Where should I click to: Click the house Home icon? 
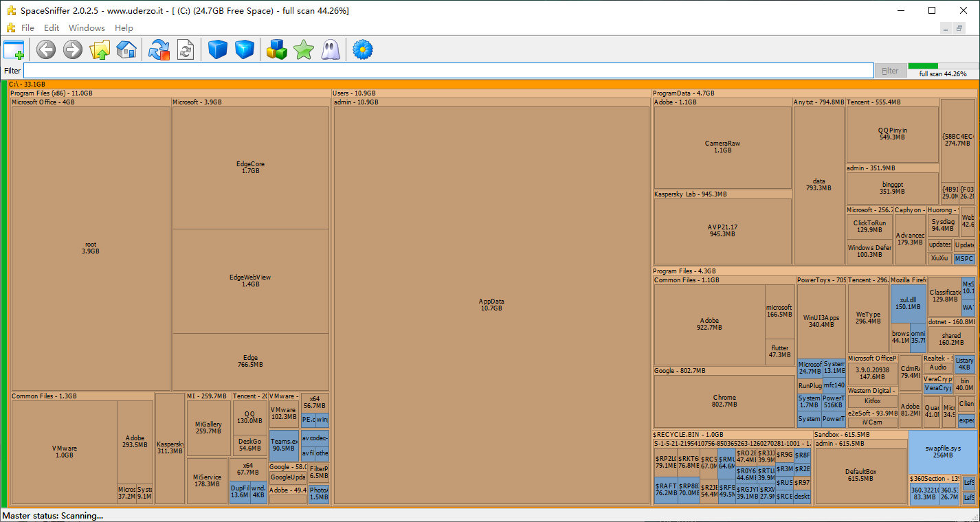pyautogui.click(x=126, y=49)
